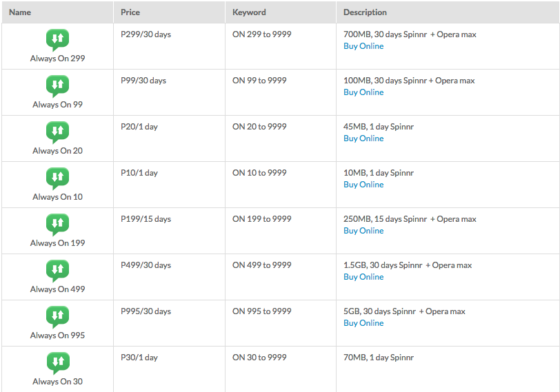This screenshot has width=560, height=392.
Task: Select the Always On 20 bubble icon
Action: 57,132
